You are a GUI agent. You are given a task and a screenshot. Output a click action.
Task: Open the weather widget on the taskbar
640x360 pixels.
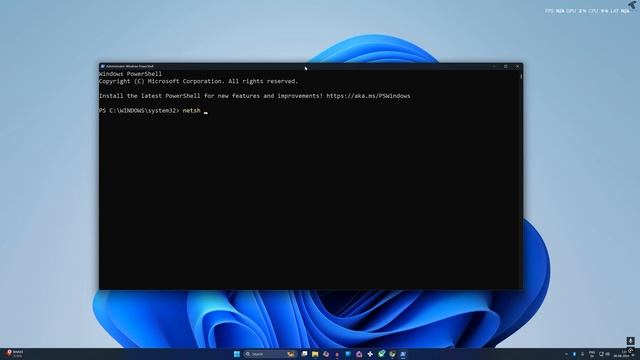click(14, 353)
